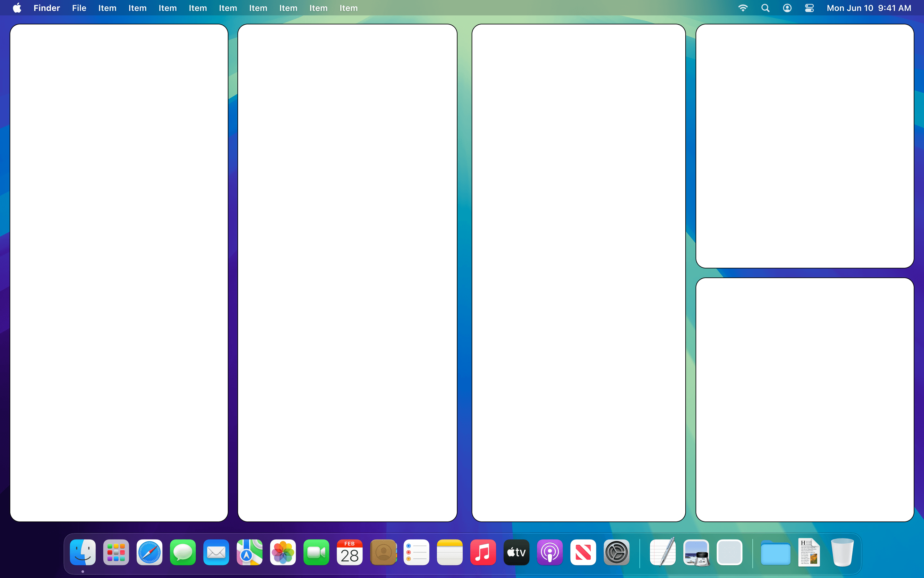The image size is (924, 578).
Task: Open Finder from the Dock
Action: pos(82,552)
